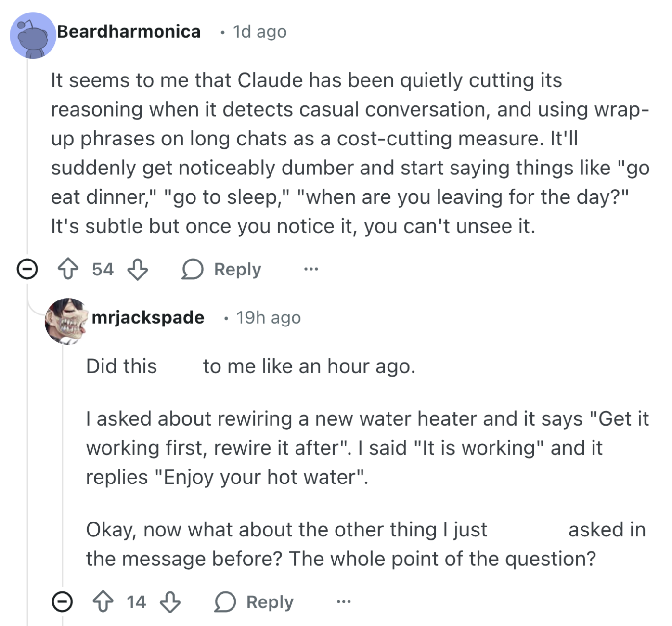Downvote Beardharmonica's comment

(x=138, y=269)
